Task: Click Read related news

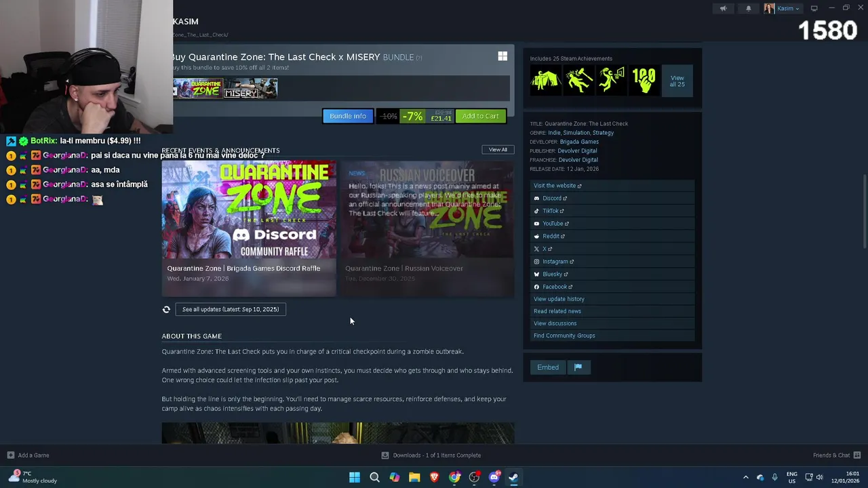Action: (557, 311)
